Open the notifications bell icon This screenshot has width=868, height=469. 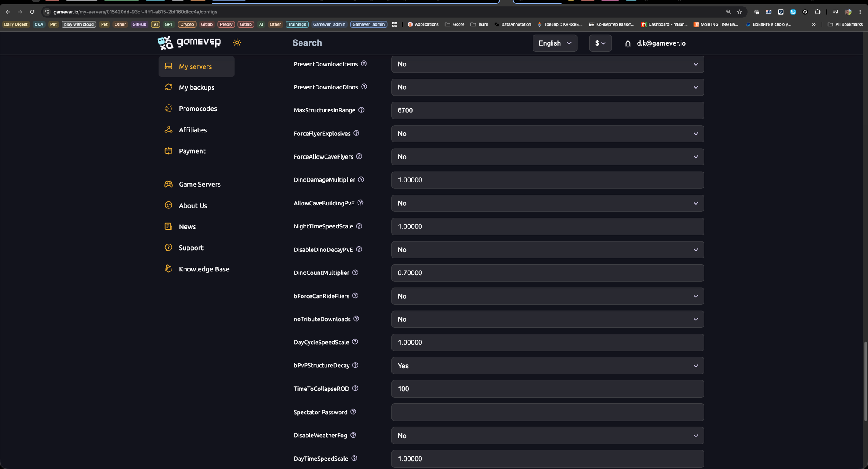coord(628,43)
